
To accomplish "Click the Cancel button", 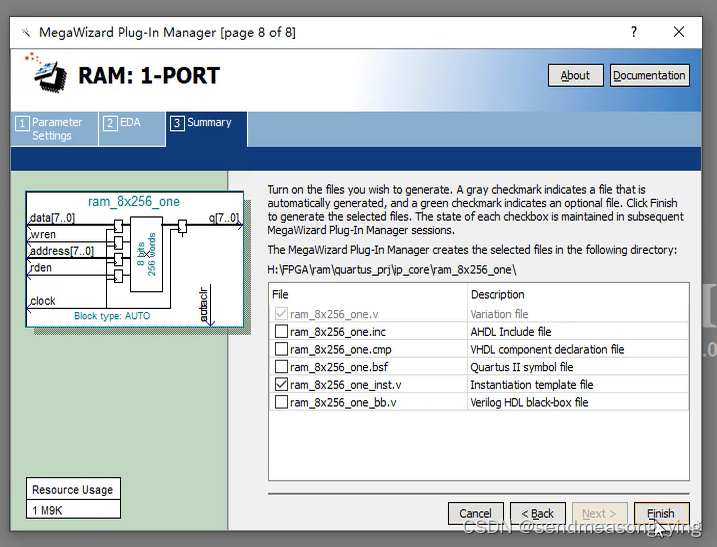I will [476, 514].
